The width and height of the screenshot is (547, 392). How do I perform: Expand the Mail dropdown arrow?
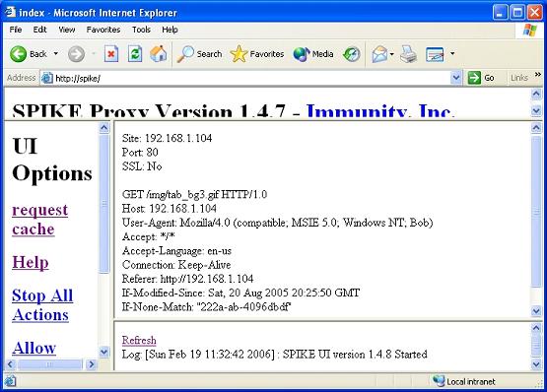coord(391,54)
